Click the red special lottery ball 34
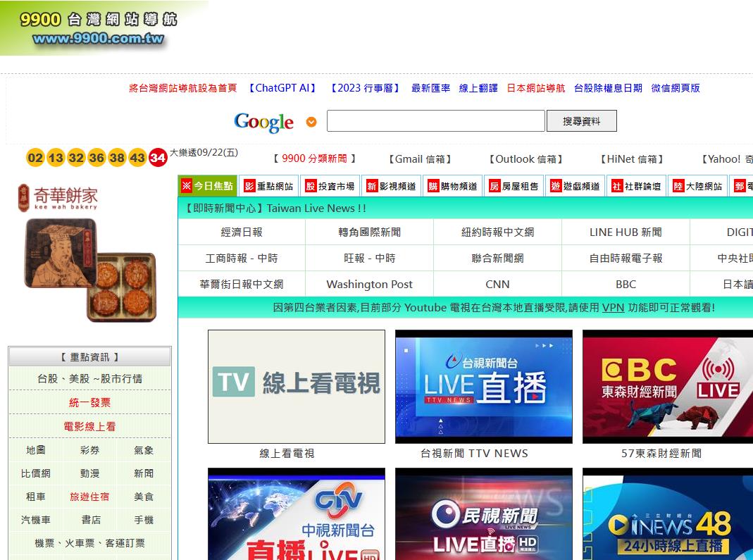The width and height of the screenshot is (753, 560). click(158, 158)
